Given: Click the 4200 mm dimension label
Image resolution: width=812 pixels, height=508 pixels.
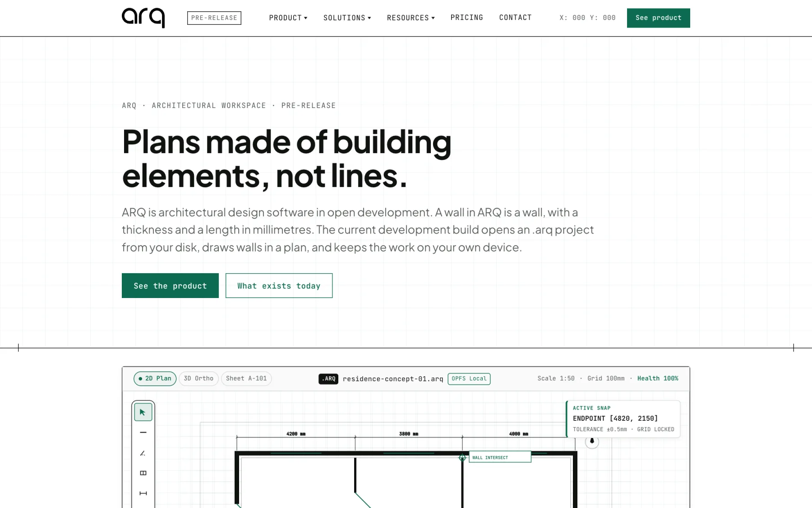Looking at the screenshot, I should coord(296,434).
